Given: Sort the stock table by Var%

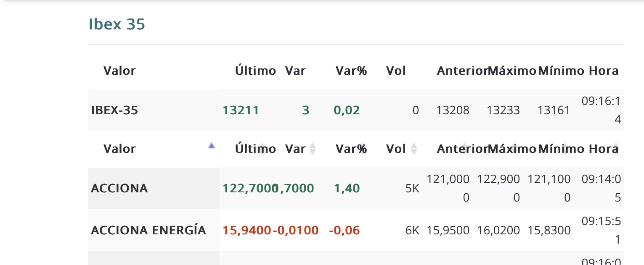Looking at the screenshot, I should click(351, 149).
